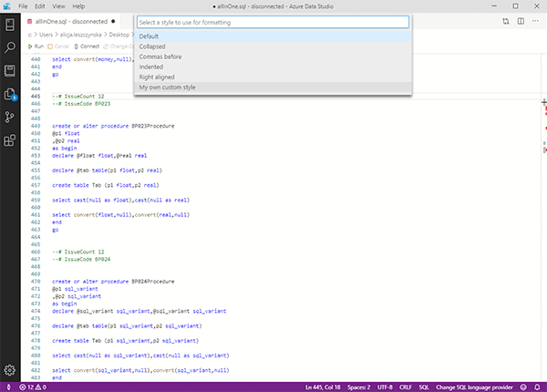
Task: Open the Explorer view with badge
Action: tap(10, 94)
